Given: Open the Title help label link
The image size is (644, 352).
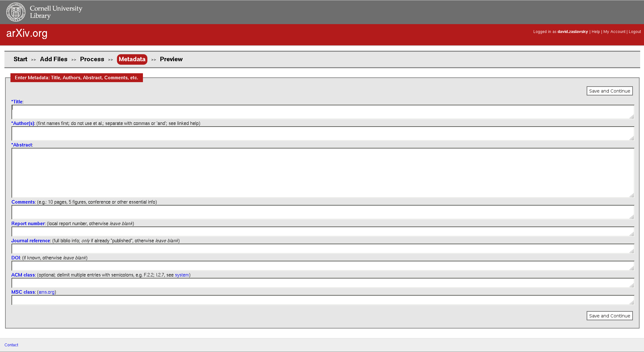Looking at the screenshot, I should click(18, 102).
